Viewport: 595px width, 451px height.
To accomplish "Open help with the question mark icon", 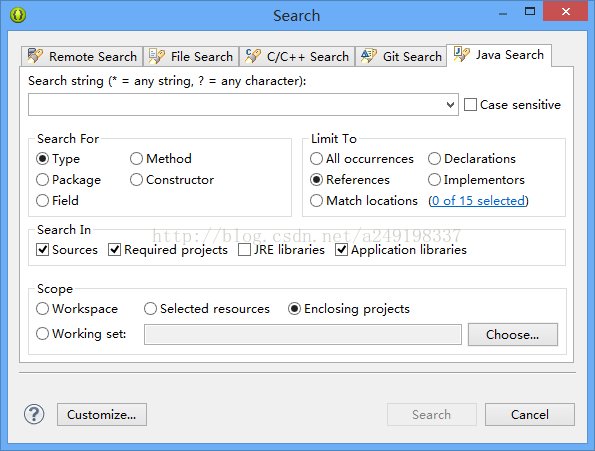I will (34, 414).
